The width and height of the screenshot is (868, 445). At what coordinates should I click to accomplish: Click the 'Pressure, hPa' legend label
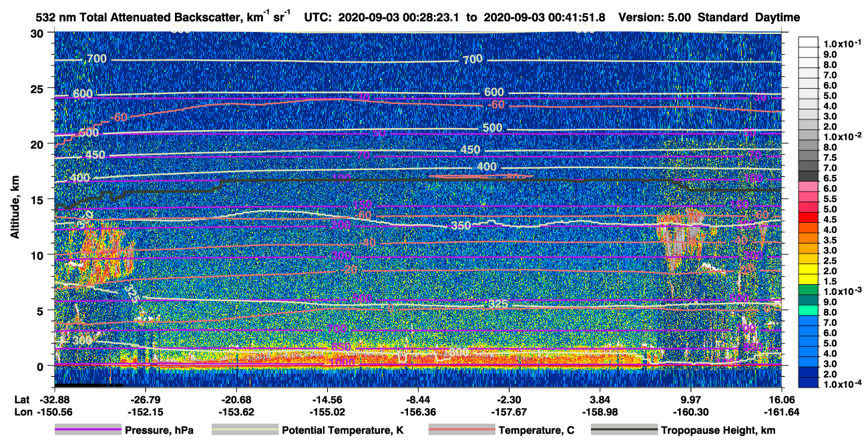[160, 430]
